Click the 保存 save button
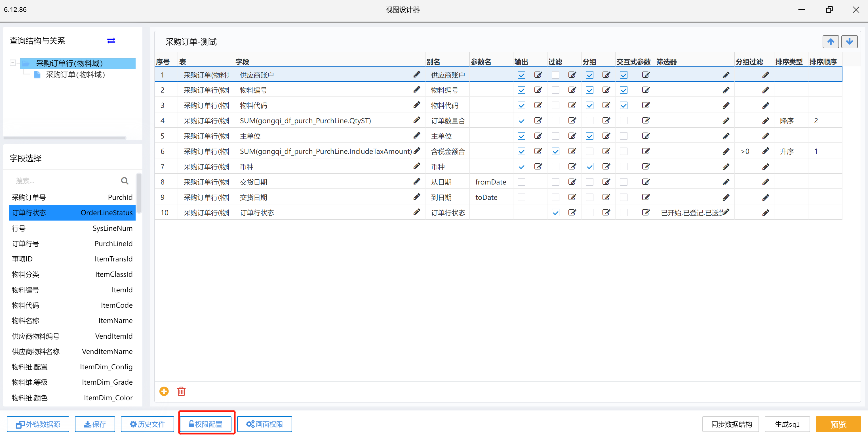Screen dimensions: 868x436 coord(95,424)
